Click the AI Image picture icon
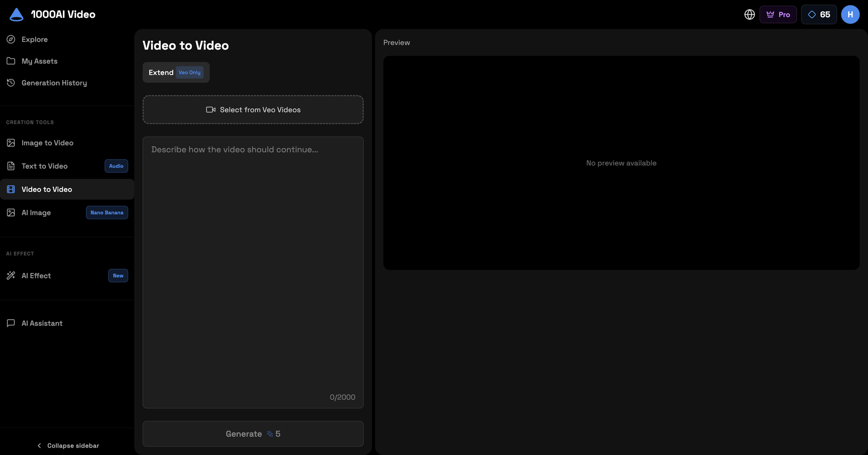 [x=11, y=213]
